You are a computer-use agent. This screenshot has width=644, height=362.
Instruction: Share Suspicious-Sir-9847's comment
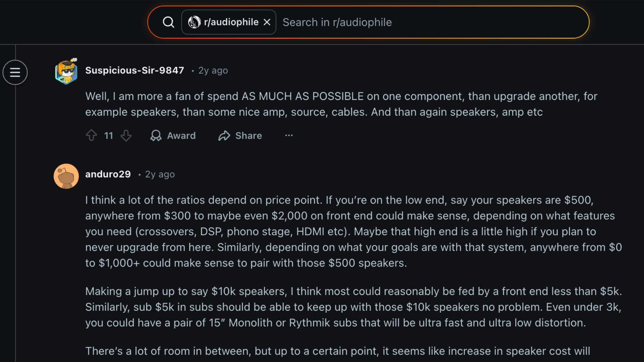tap(239, 135)
